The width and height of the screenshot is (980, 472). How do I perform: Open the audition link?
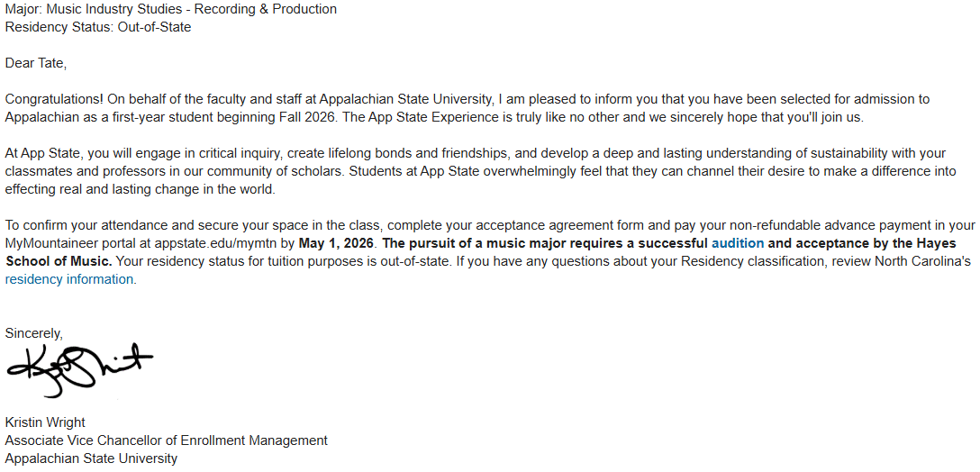738,243
